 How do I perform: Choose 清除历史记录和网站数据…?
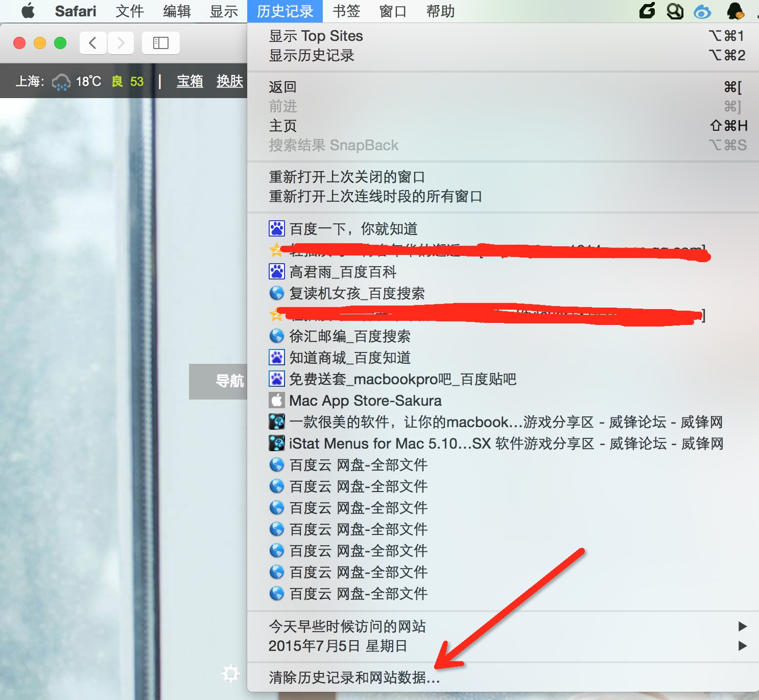503,678
